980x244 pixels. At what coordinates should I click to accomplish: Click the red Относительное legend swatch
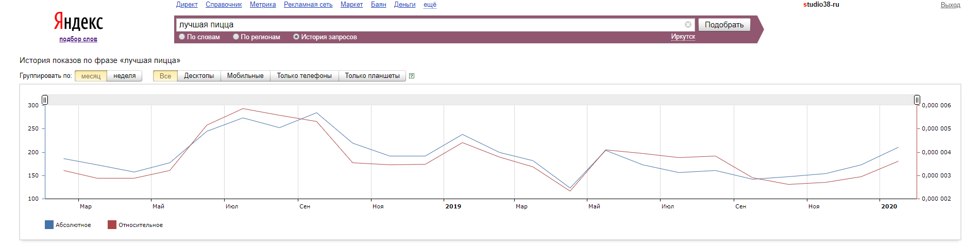click(x=112, y=225)
